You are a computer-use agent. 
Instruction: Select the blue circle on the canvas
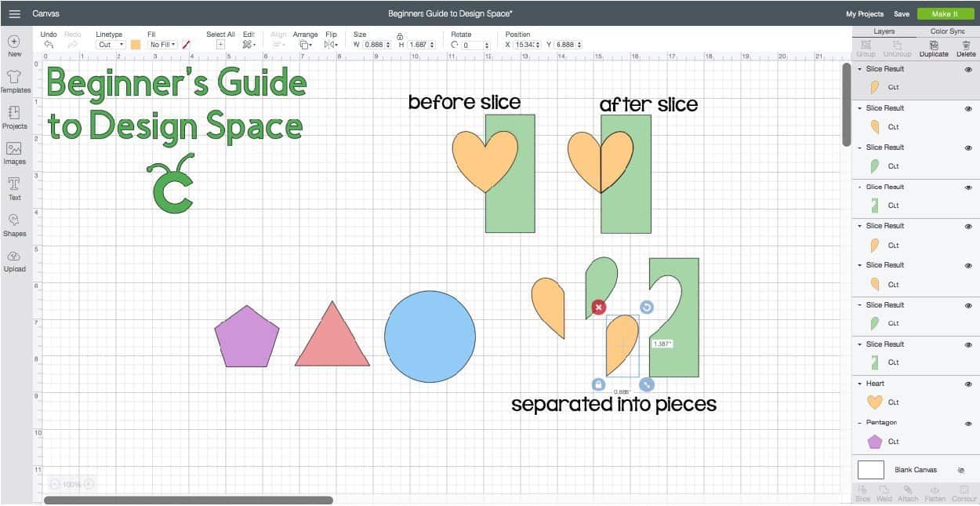[x=430, y=337]
